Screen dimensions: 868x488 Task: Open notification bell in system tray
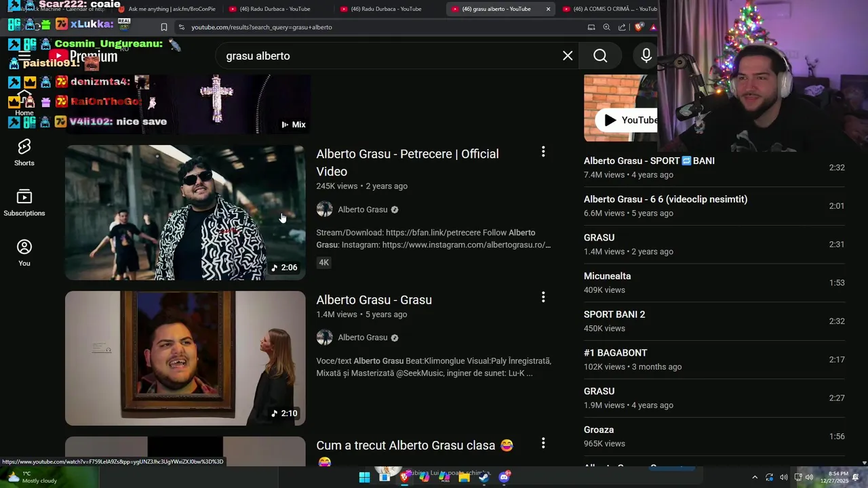(x=856, y=477)
